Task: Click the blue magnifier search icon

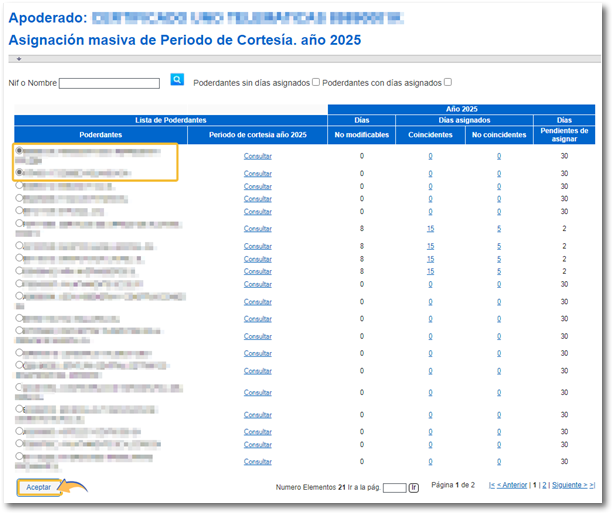Action: tap(177, 80)
